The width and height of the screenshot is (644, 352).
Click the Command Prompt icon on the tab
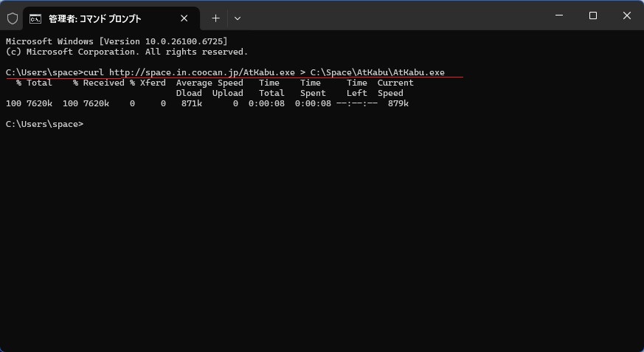tap(35, 18)
